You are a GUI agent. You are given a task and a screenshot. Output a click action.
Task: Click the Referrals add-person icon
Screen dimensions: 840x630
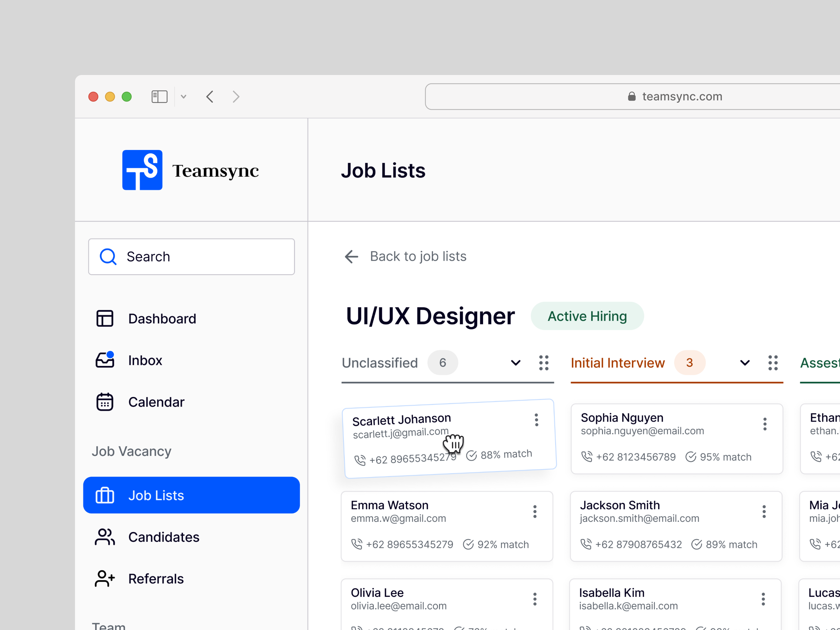click(105, 578)
